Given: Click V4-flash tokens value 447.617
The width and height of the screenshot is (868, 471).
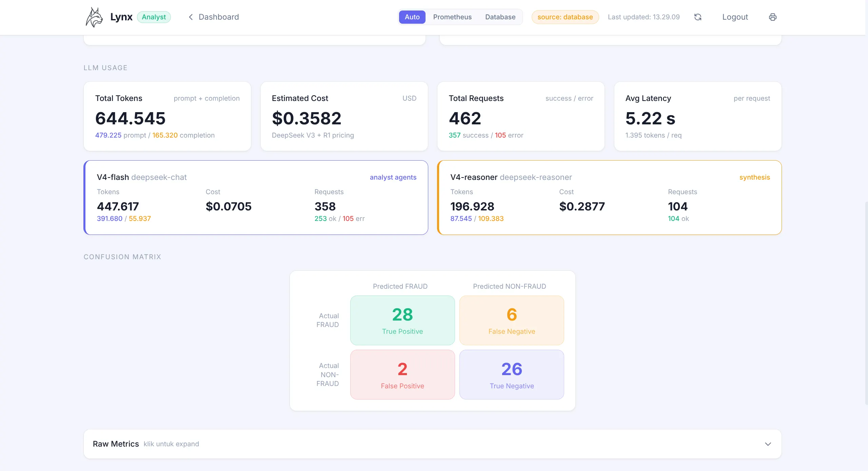Looking at the screenshot, I should [x=118, y=206].
